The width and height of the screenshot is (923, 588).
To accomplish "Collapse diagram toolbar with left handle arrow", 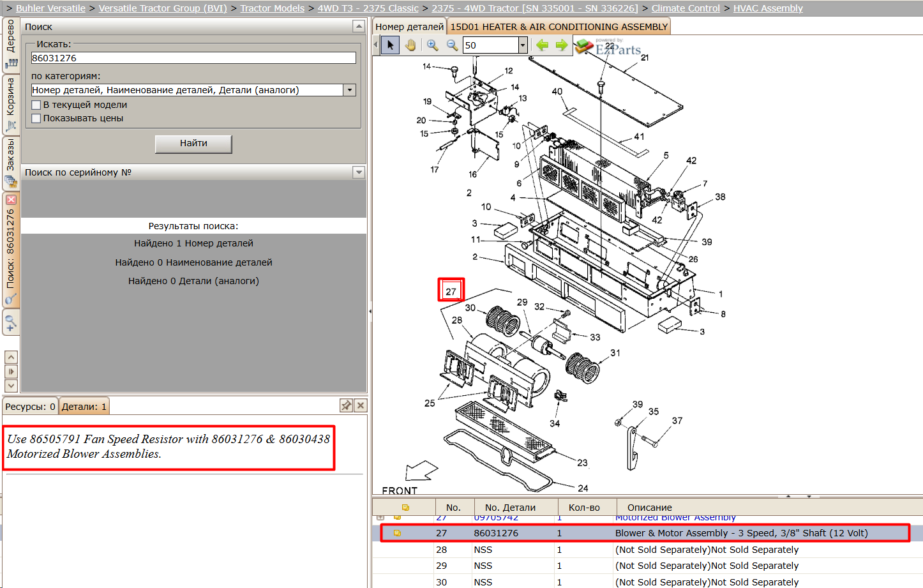I will [376, 45].
